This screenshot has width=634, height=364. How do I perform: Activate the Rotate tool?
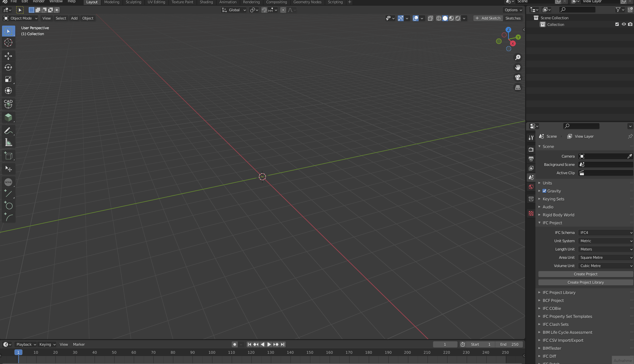point(8,67)
